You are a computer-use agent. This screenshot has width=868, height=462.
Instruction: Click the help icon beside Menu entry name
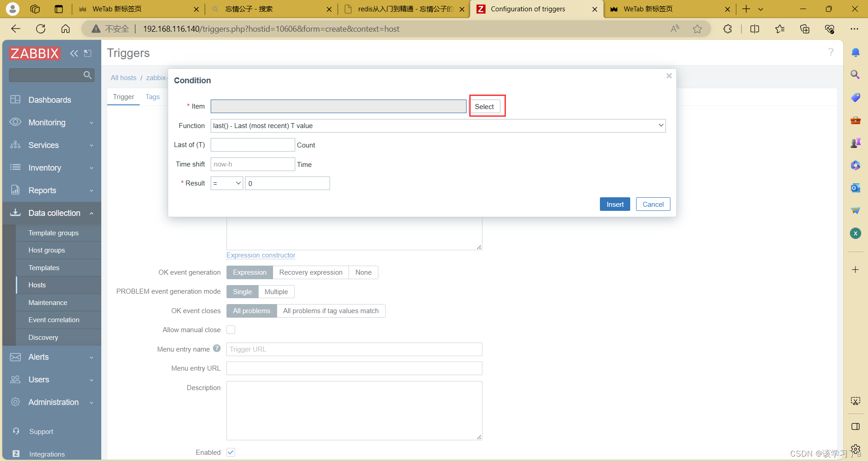click(217, 348)
